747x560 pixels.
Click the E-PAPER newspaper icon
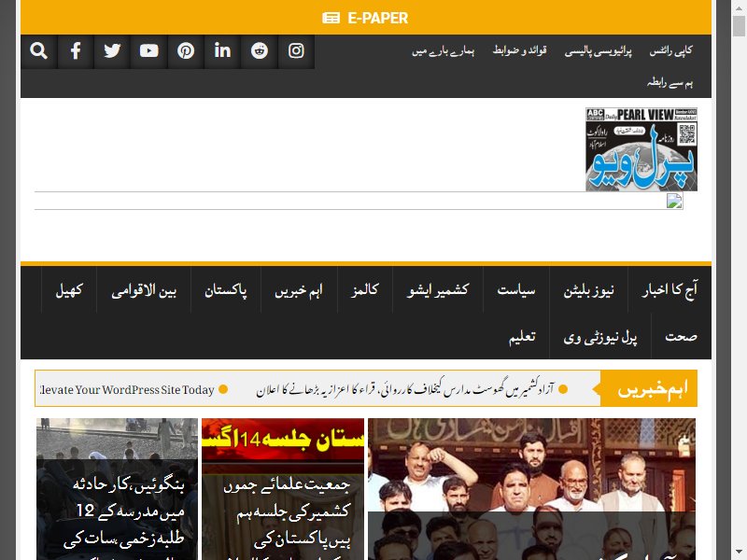[331, 18]
